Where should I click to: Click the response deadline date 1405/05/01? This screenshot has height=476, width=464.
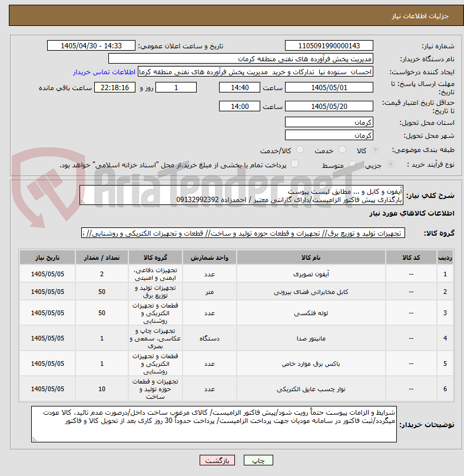coord(329,88)
